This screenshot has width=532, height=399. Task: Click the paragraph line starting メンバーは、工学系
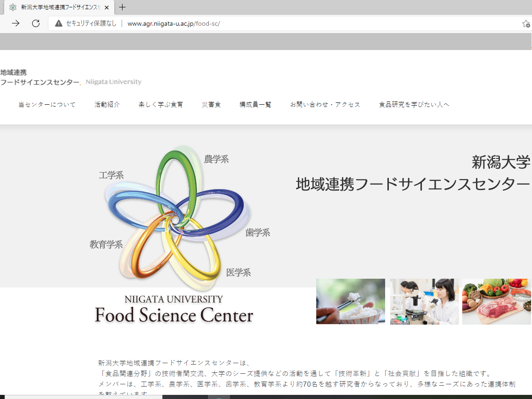pyautogui.click(x=307, y=384)
